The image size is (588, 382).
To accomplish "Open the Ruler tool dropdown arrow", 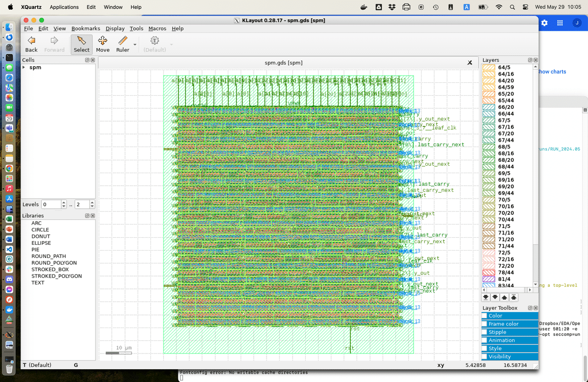I will [134, 44].
